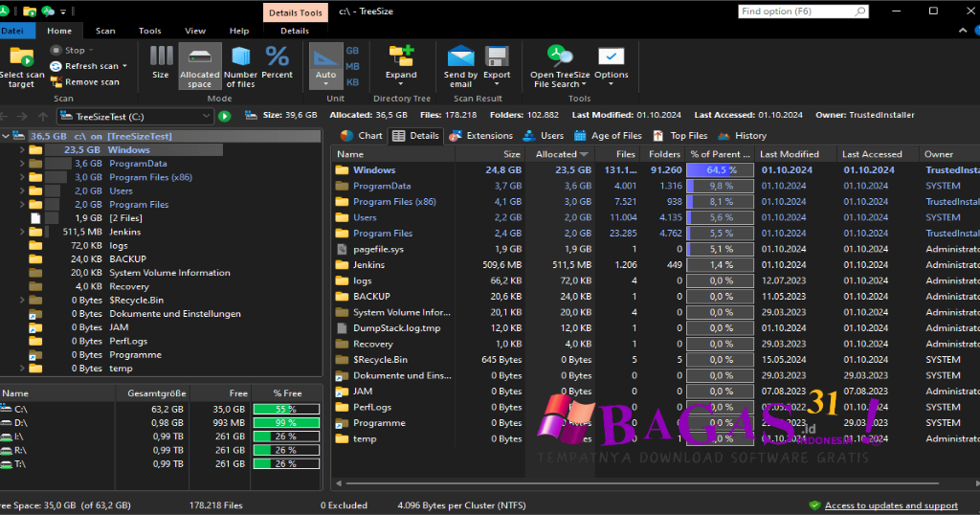The image size is (980, 515).
Task: Select pagefile.sys file icon in details
Action: click(342, 249)
